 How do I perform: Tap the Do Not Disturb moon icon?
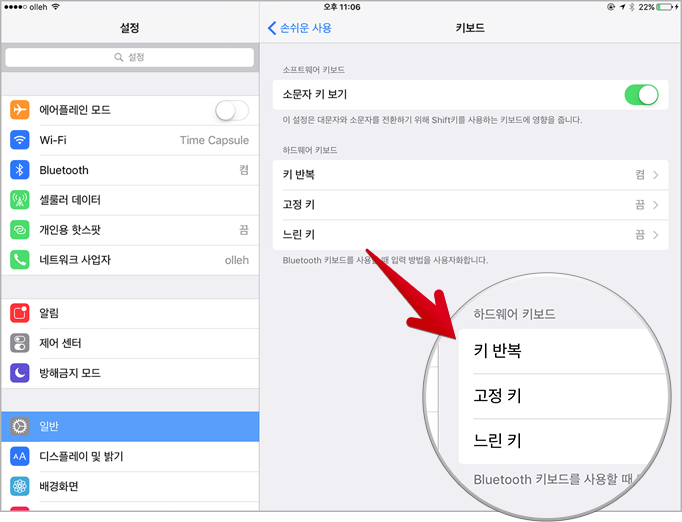click(20, 373)
